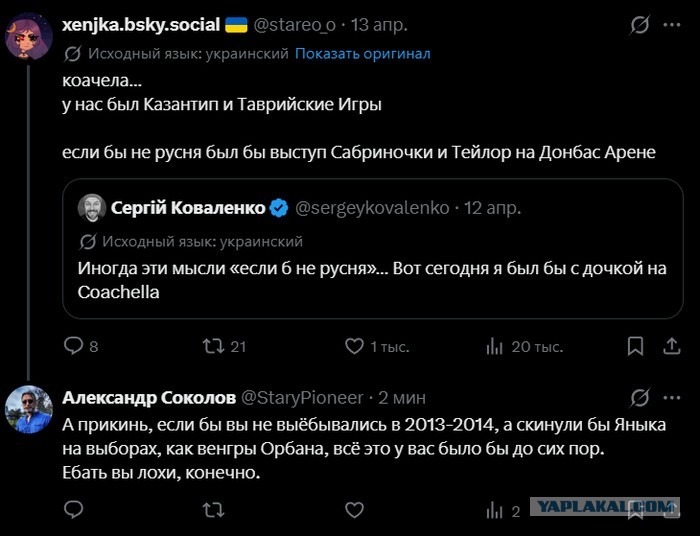Repost Александр Соколов's reply
Screen dimensions: 700x536
coord(213,510)
